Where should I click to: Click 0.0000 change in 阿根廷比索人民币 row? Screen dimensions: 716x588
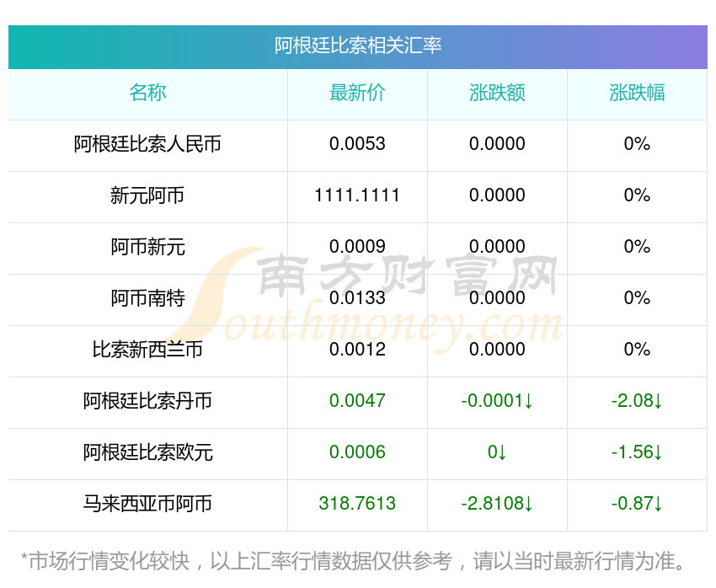497,144
